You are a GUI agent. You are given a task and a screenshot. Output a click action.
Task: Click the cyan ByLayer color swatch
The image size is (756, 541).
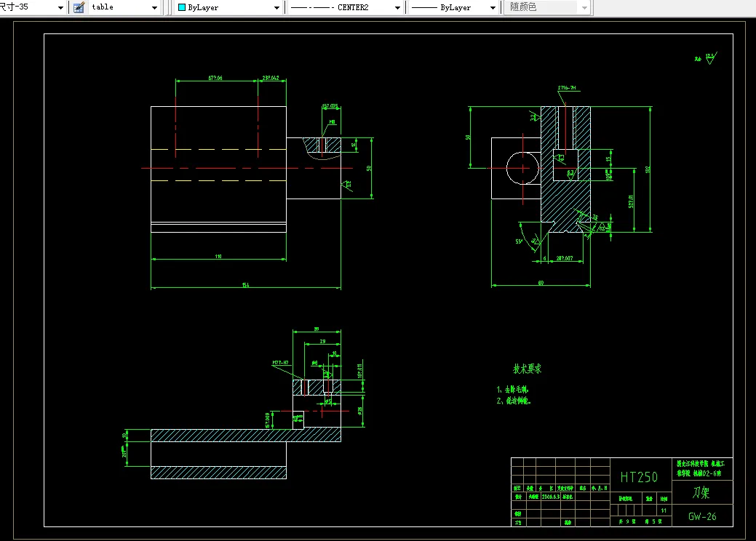[x=182, y=7]
